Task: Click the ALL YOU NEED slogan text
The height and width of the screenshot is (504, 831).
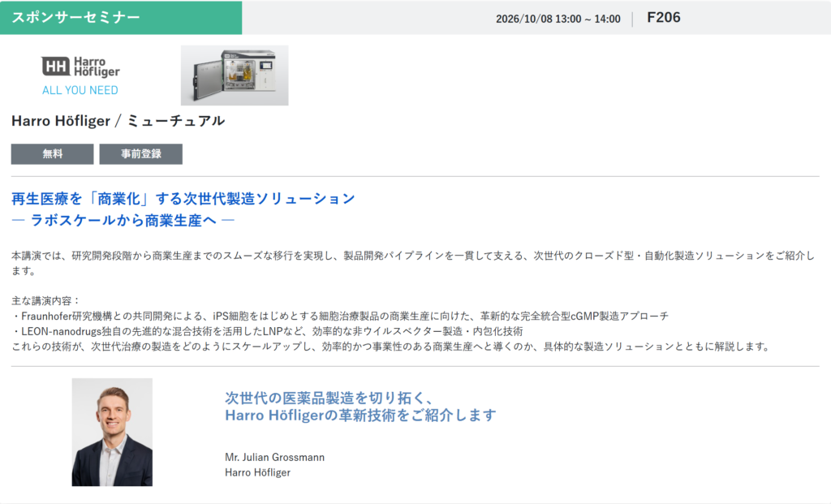Action: 80,90
